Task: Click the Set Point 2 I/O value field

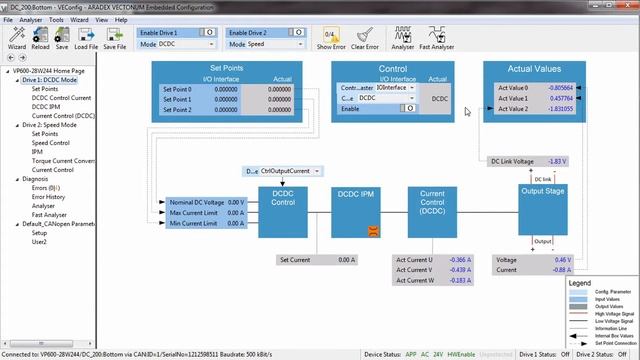Action: coord(226,110)
